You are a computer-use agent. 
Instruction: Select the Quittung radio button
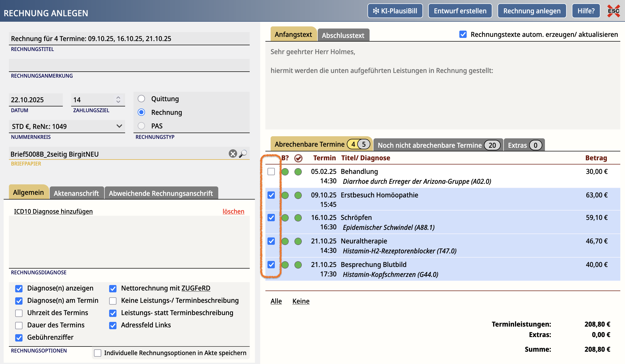(x=141, y=99)
